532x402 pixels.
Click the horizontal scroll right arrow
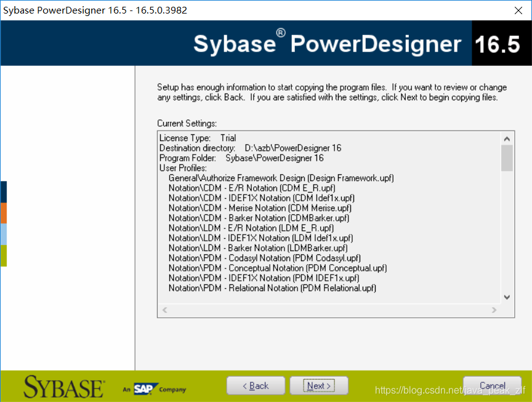point(494,310)
